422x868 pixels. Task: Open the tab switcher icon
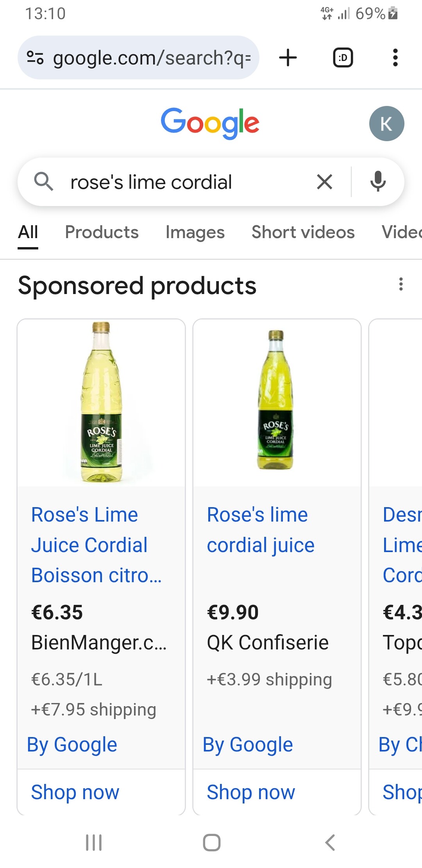tap(343, 58)
